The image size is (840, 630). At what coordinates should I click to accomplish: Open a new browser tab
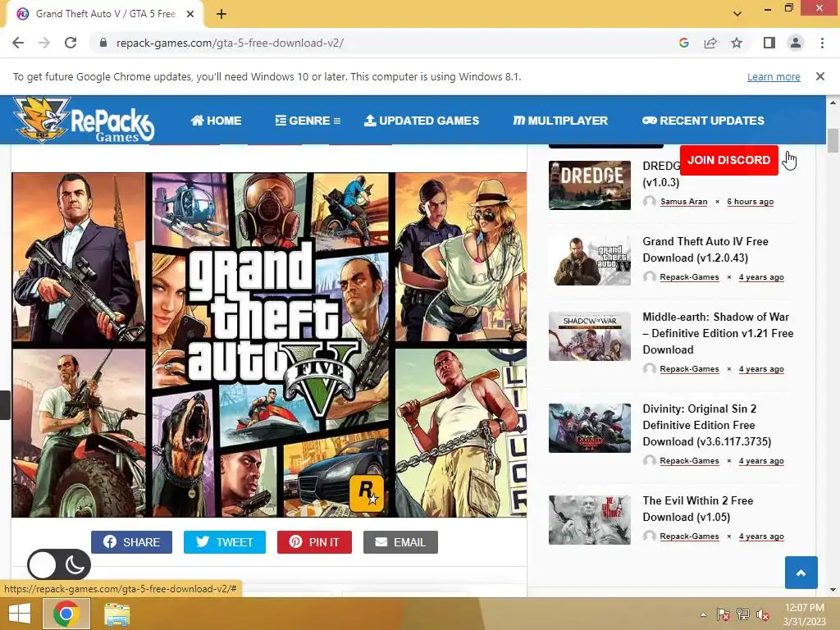(x=221, y=14)
